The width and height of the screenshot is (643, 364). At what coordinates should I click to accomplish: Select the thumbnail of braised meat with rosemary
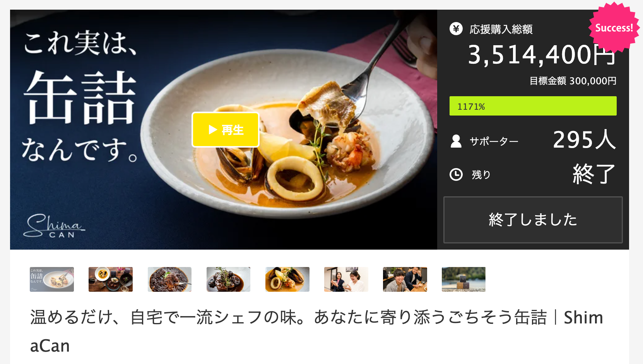click(228, 279)
